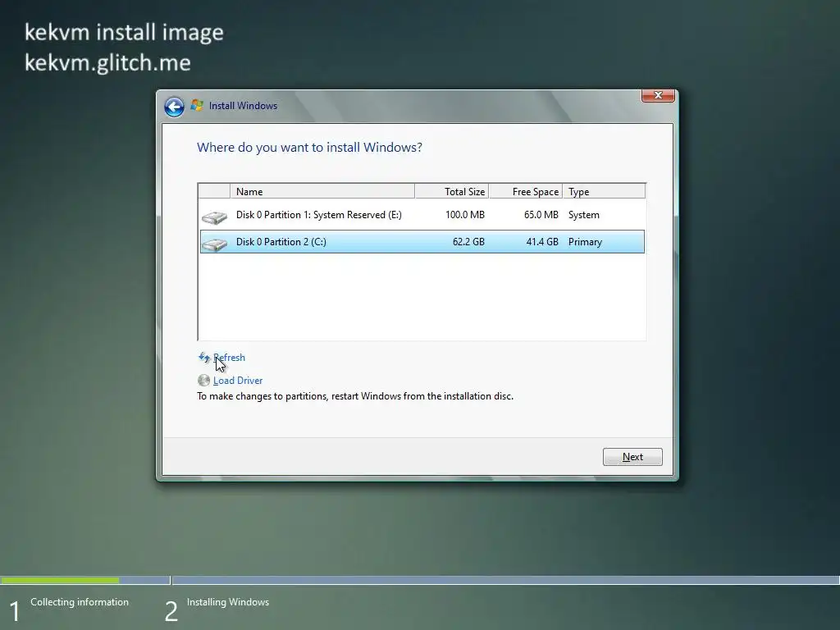The width and height of the screenshot is (840, 630).
Task: Click the Collecting information step label
Action: coord(80,602)
